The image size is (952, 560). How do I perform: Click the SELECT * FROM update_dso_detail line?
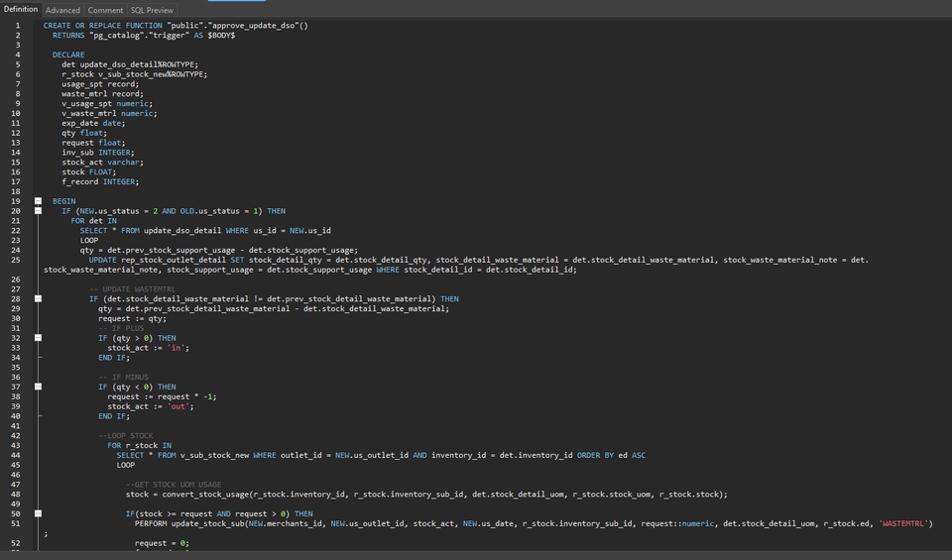pyautogui.click(x=205, y=231)
